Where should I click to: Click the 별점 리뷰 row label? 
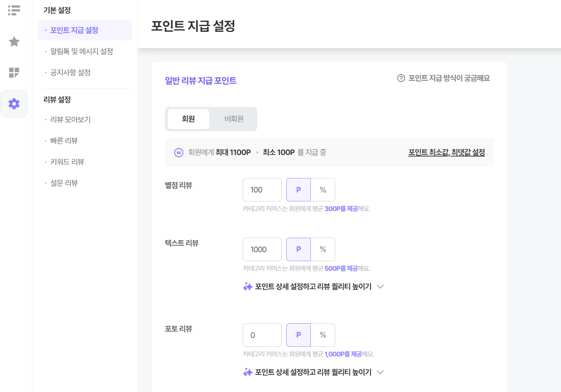click(x=179, y=185)
